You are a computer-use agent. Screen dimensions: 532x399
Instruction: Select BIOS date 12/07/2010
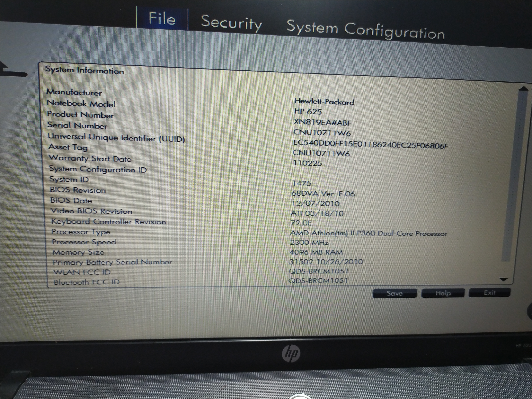pyautogui.click(x=315, y=203)
